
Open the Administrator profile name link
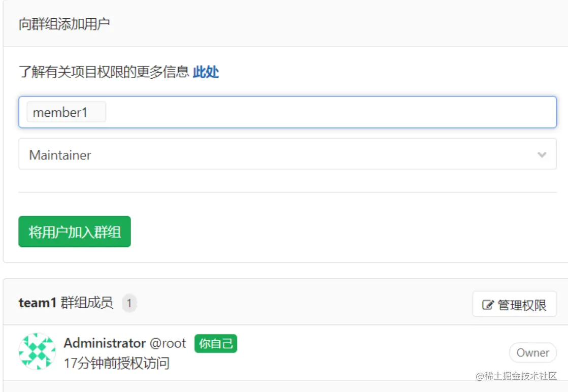105,343
